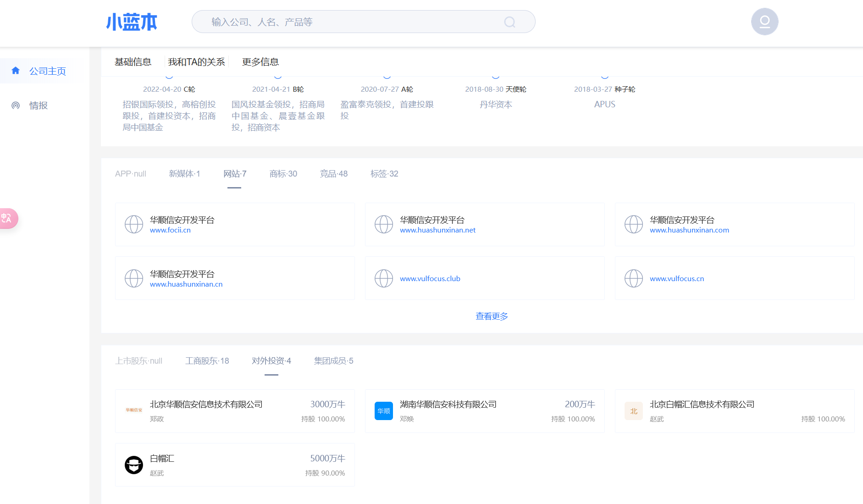Open the www.focii.cn link
Viewport: 863px width, 504px height.
[170, 230]
